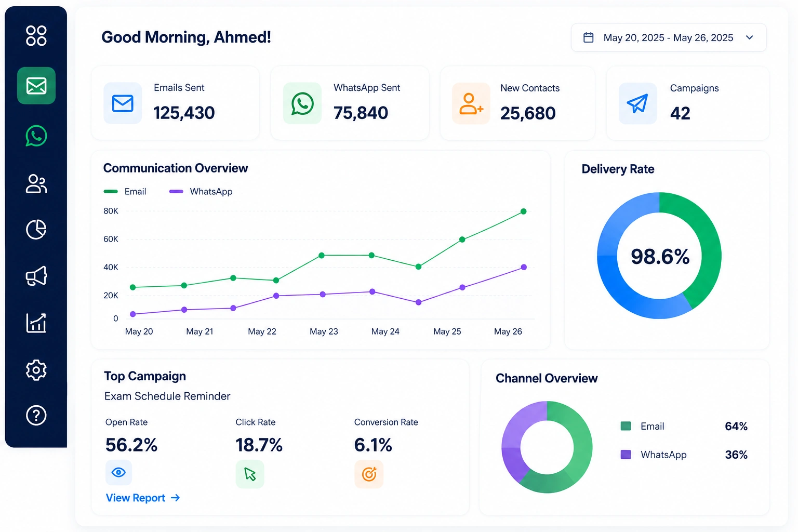
Task: Open the Help question mark icon
Action: [36, 415]
